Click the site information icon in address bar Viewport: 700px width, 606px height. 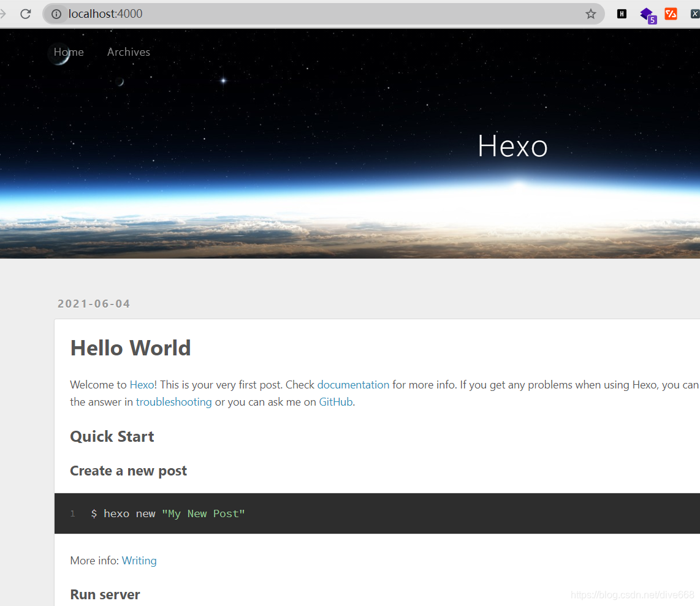pos(56,14)
